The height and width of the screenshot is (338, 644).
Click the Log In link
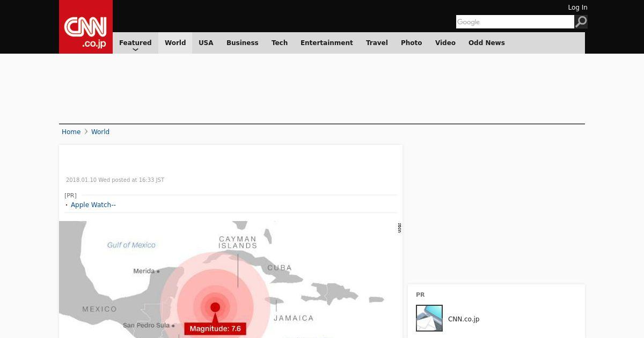577,8
